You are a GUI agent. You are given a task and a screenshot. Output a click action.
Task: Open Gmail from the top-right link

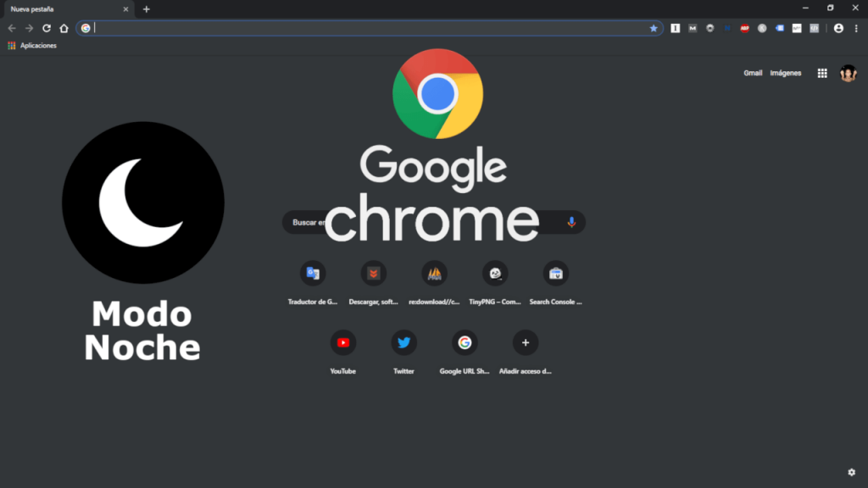(x=753, y=73)
